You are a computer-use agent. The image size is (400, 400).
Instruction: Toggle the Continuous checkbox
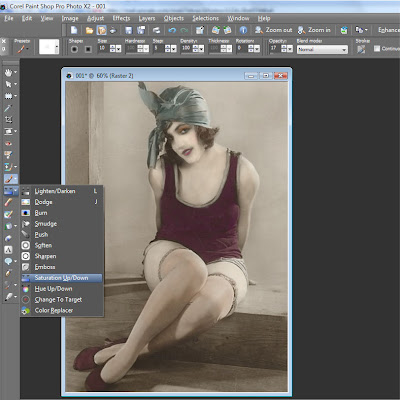click(377, 49)
